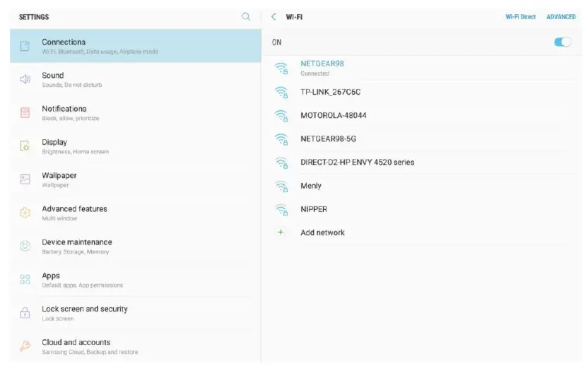The image size is (588, 378).
Task: Click the Wi-Fi signal icon for MOTOROLA-48044
Action: (281, 115)
